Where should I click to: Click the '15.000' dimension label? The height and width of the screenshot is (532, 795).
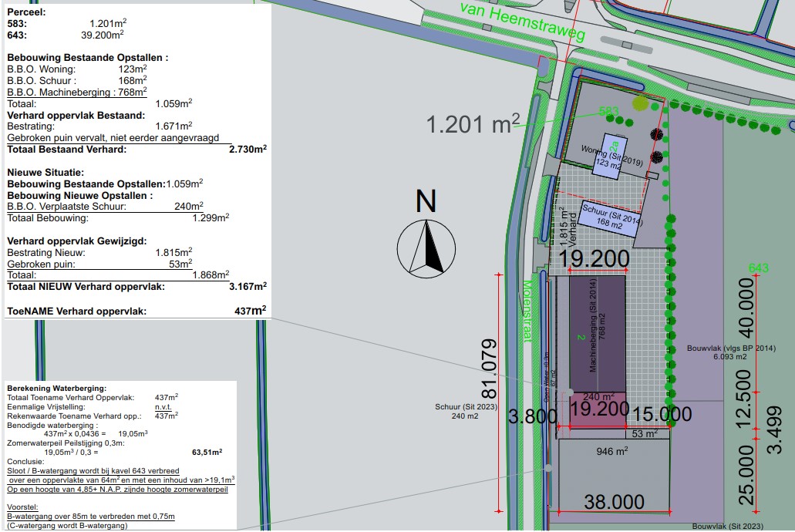662,414
